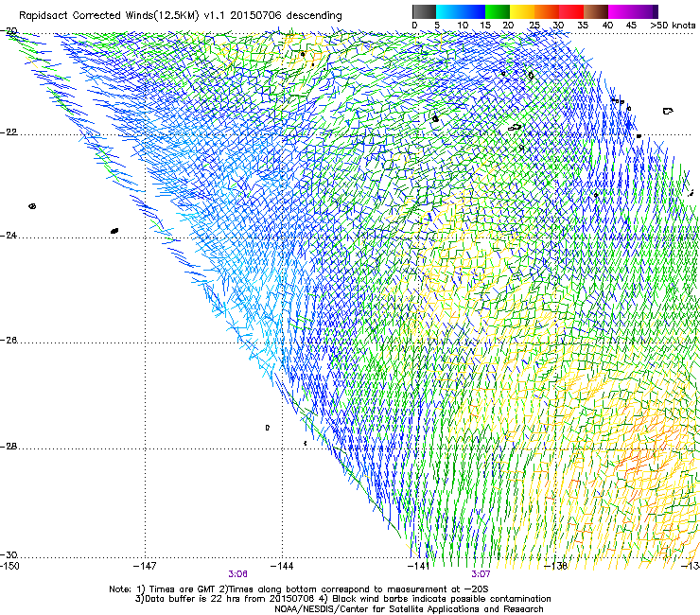Click the purple "3:08" swath time marker
Screen dimensions: 700x615
pyautogui.click(x=238, y=574)
